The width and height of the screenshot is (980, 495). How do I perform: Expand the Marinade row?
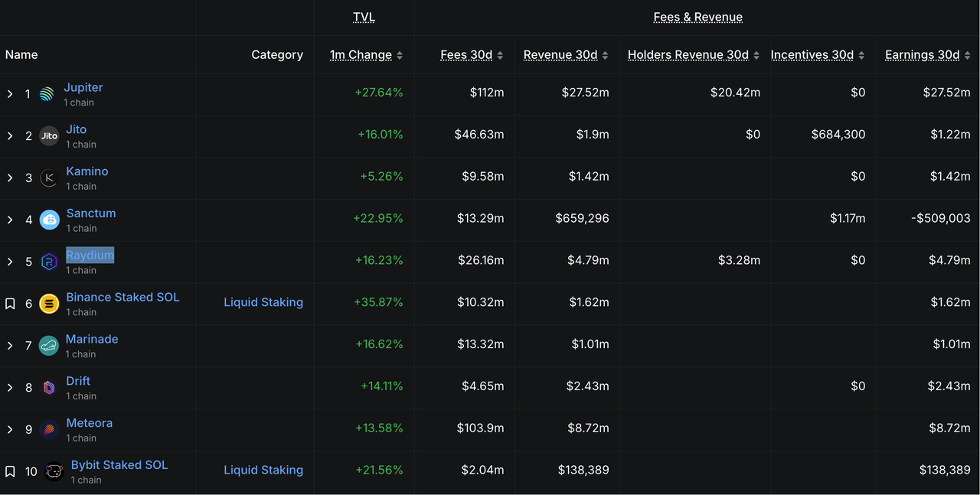[x=10, y=346]
